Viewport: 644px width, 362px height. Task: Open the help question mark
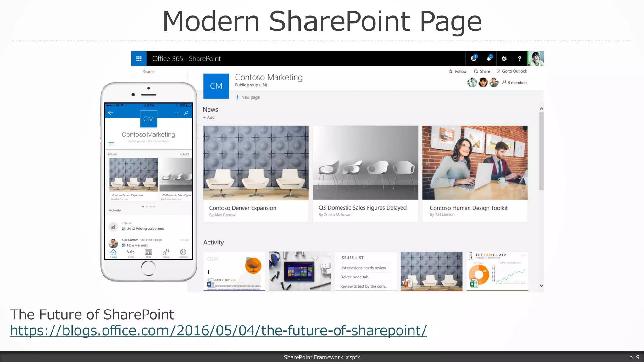519,58
